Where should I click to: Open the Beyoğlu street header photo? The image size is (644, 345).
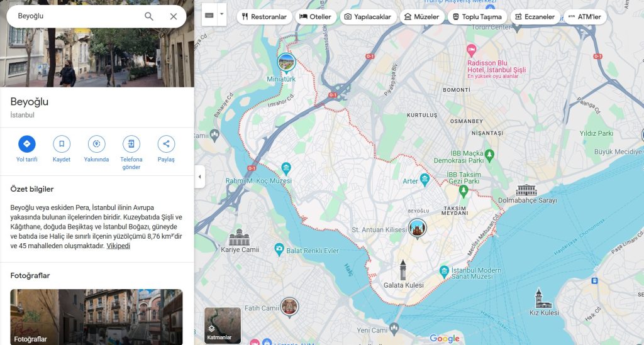tap(97, 57)
